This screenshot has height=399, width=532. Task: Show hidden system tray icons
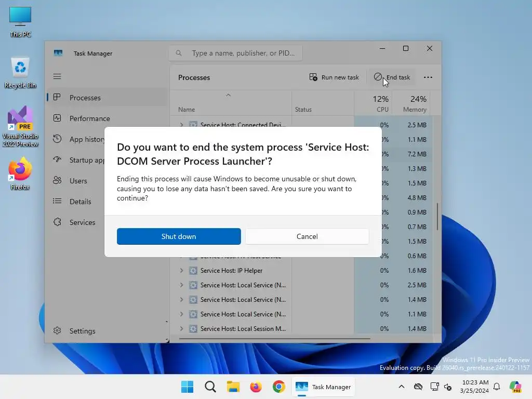point(402,387)
